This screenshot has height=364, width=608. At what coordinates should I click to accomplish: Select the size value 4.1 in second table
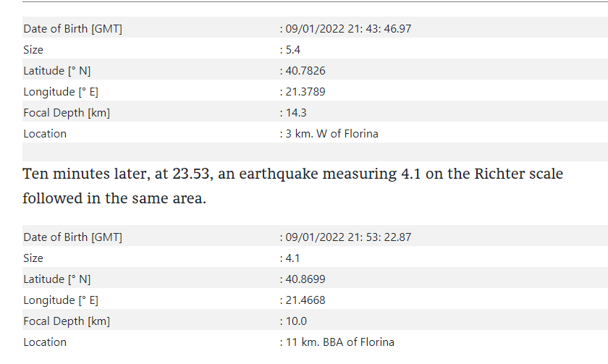[x=291, y=258]
